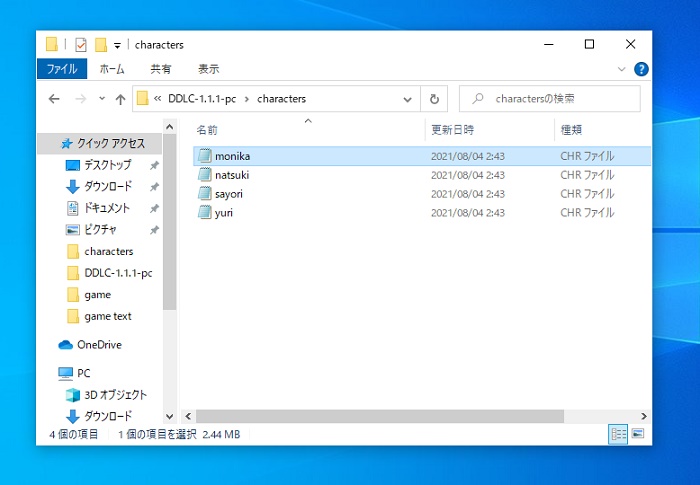Open the game text folder in sidebar
The width and height of the screenshot is (700, 485).
(x=108, y=316)
